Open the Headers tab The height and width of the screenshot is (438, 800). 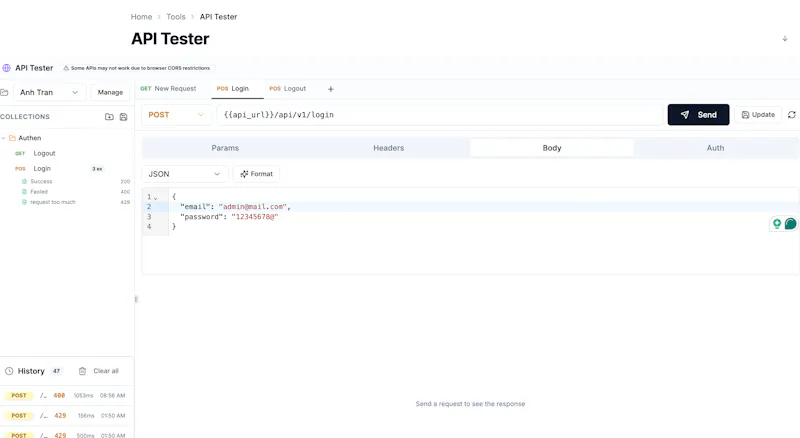(x=388, y=148)
